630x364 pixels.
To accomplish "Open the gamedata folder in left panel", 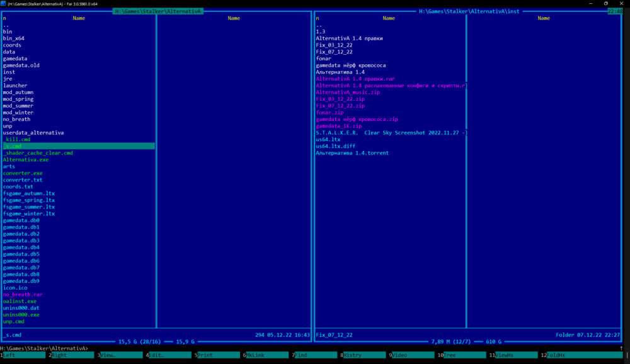I will coord(15,59).
